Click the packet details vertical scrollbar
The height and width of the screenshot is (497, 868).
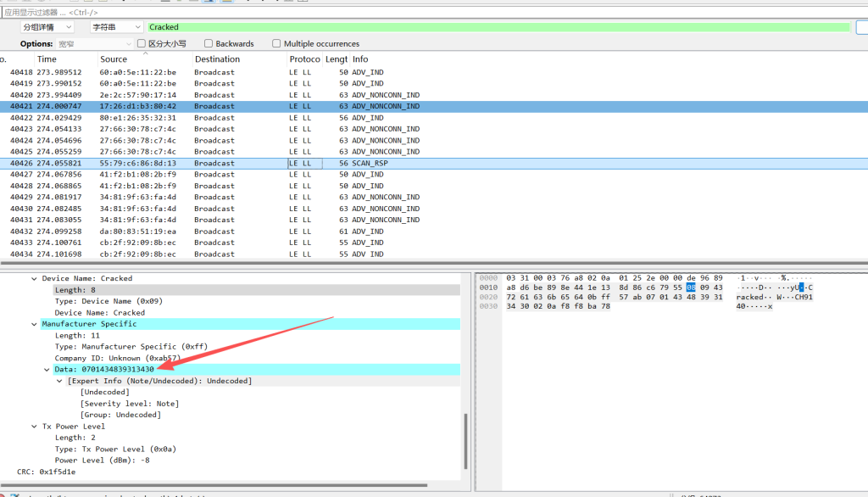point(465,441)
